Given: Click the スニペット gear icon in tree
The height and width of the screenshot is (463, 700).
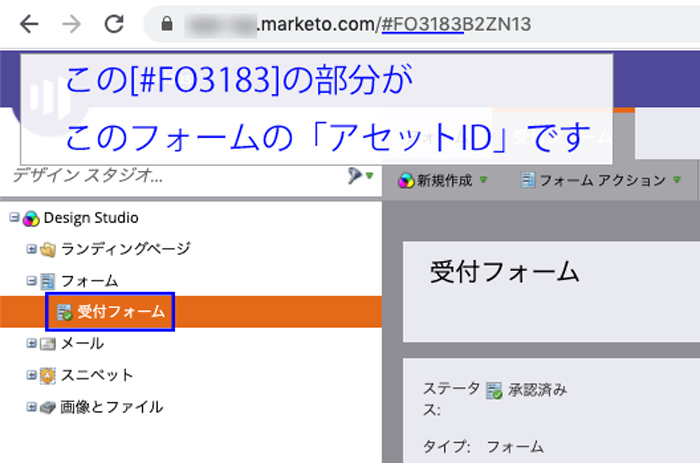Looking at the screenshot, I should coord(48,376).
